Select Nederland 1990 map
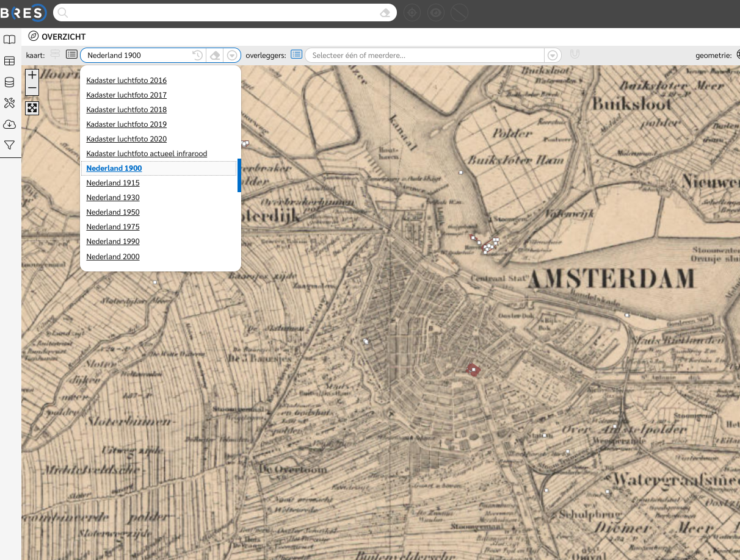Screen dimensions: 740x560 [113, 242]
